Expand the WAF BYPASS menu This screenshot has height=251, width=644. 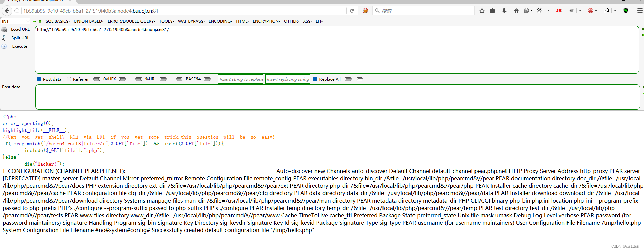pyautogui.click(x=191, y=21)
